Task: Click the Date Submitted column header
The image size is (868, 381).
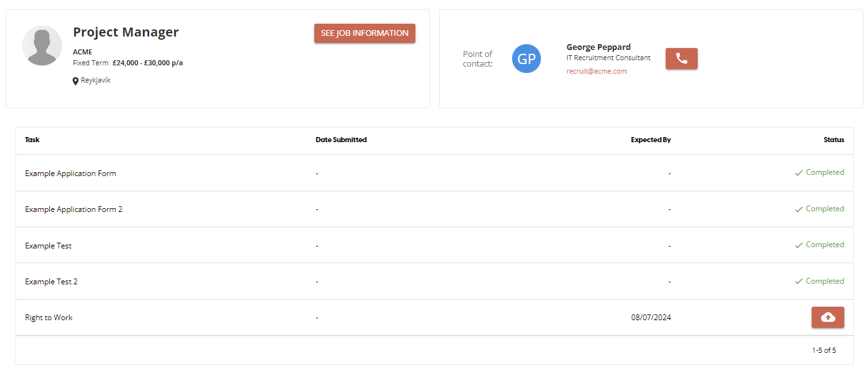Action: coord(341,140)
